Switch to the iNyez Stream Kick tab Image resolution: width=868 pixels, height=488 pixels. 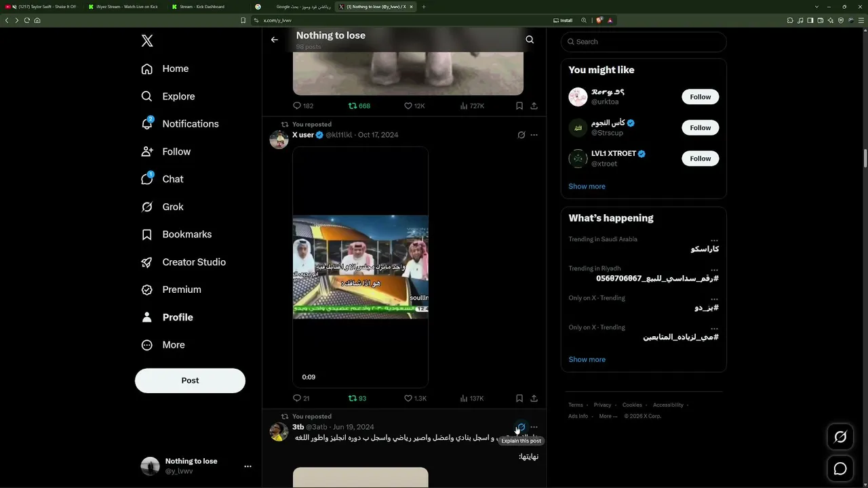pos(125,7)
